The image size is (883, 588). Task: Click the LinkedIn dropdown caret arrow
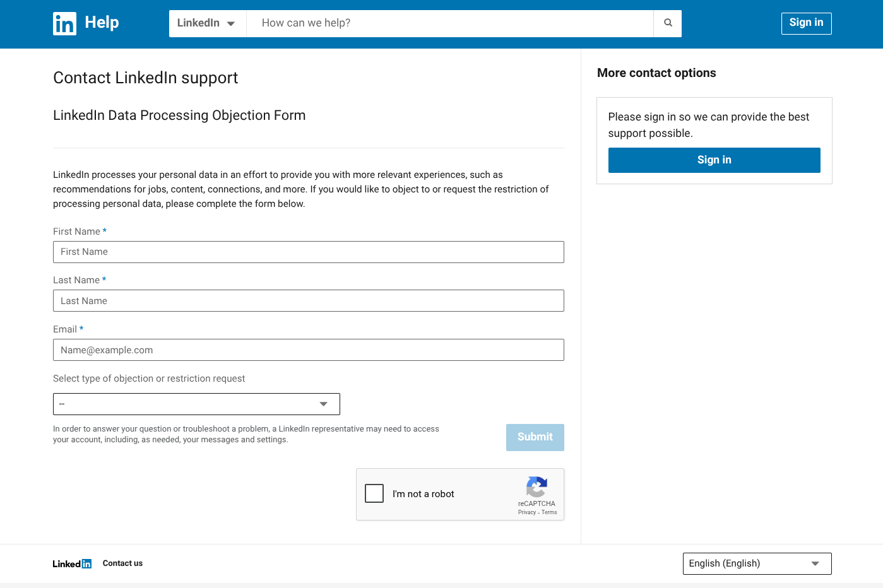point(231,24)
